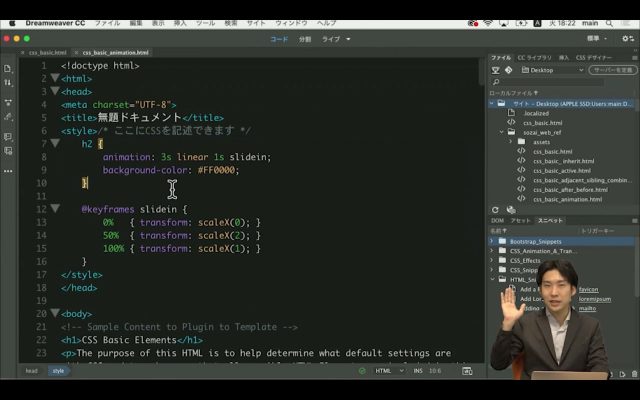Collapse the sozai_web_ref folder
The height and width of the screenshot is (400, 640).
click(499, 131)
